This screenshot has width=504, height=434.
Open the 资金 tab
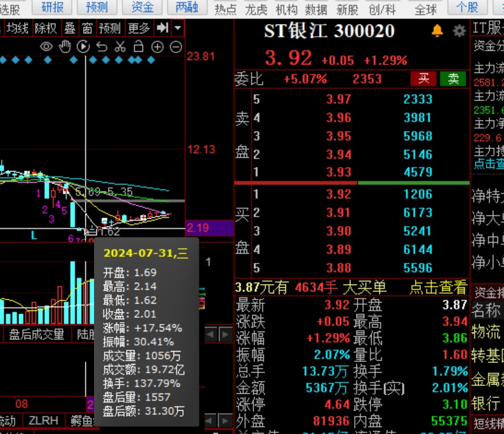pyautogui.click(x=143, y=7)
